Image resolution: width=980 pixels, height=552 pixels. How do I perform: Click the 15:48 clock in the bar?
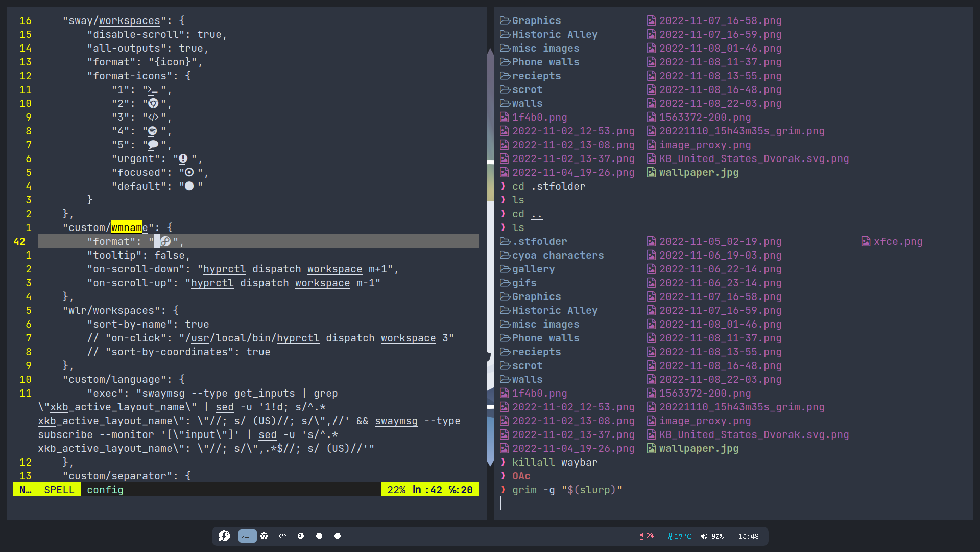point(748,536)
